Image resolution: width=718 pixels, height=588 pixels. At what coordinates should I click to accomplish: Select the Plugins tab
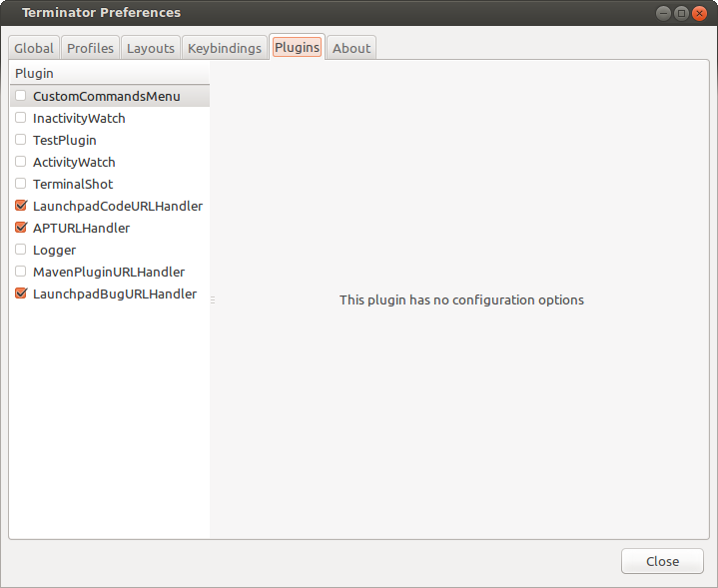298,47
